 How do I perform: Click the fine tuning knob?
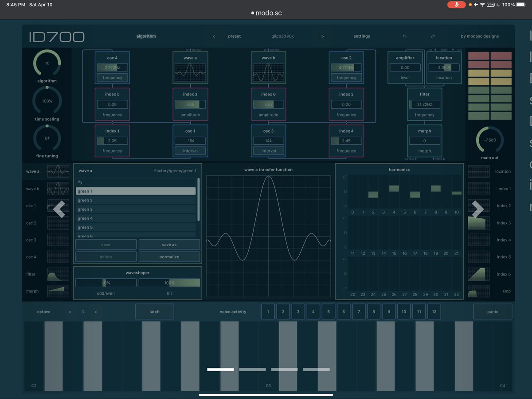point(47,138)
